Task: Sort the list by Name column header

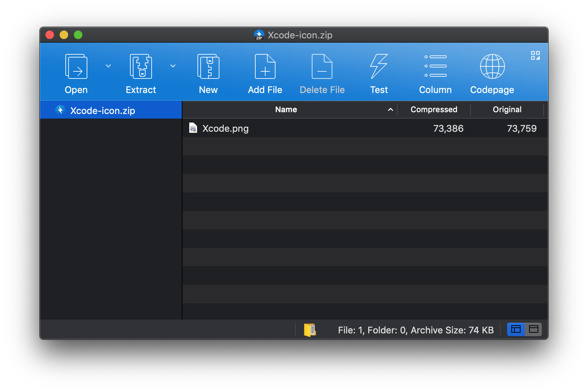Action: 286,109
